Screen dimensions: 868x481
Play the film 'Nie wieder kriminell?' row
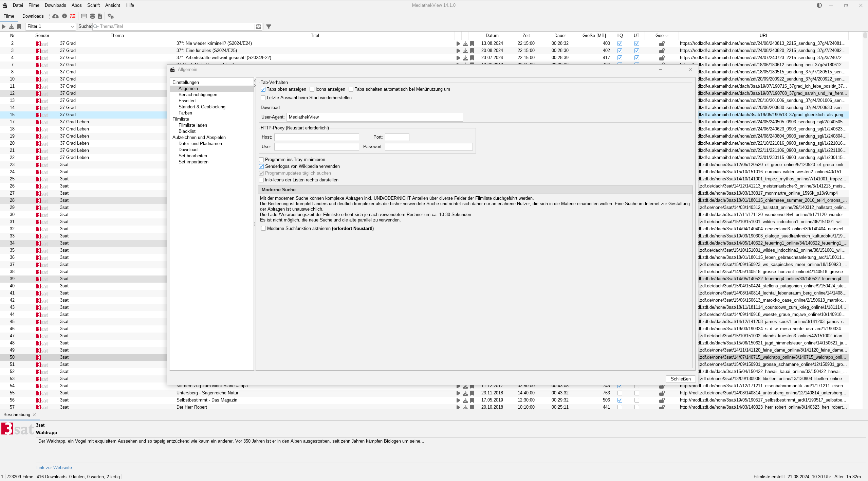pyautogui.click(x=458, y=43)
